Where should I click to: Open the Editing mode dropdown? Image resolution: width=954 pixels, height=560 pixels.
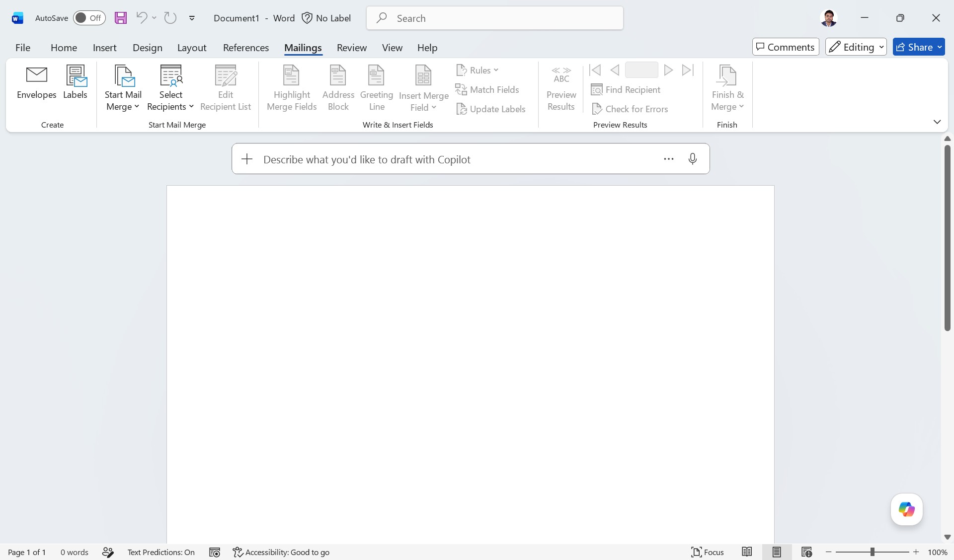(x=856, y=47)
